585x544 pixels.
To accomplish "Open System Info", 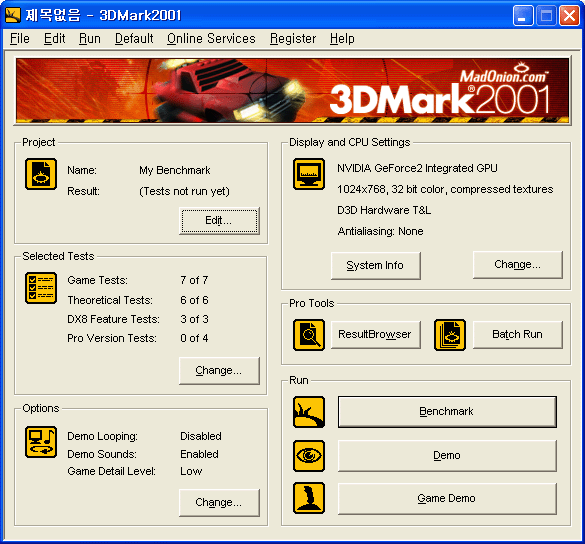I will pos(375,265).
